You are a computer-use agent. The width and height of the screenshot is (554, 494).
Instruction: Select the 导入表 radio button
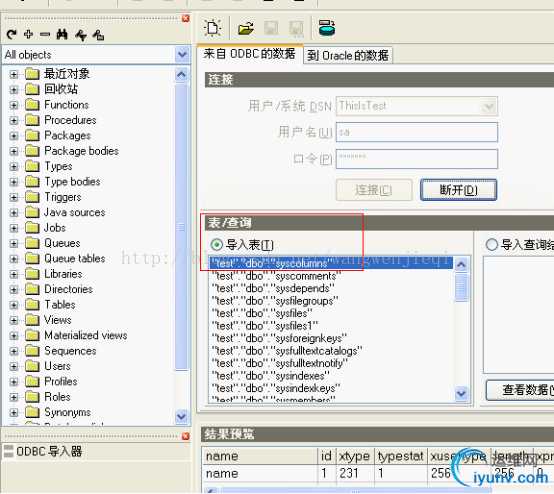click(x=217, y=245)
